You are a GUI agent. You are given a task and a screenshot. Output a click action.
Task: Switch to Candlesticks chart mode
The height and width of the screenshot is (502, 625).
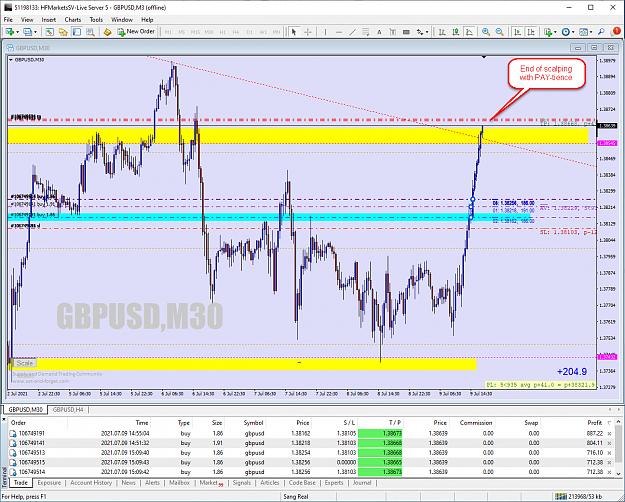point(456,32)
